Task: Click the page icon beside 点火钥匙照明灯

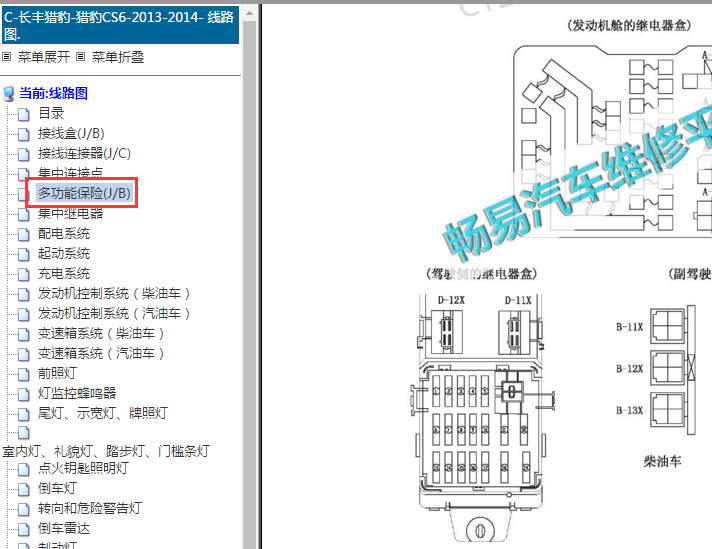Action: pyautogui.click(x=24, y=469)
